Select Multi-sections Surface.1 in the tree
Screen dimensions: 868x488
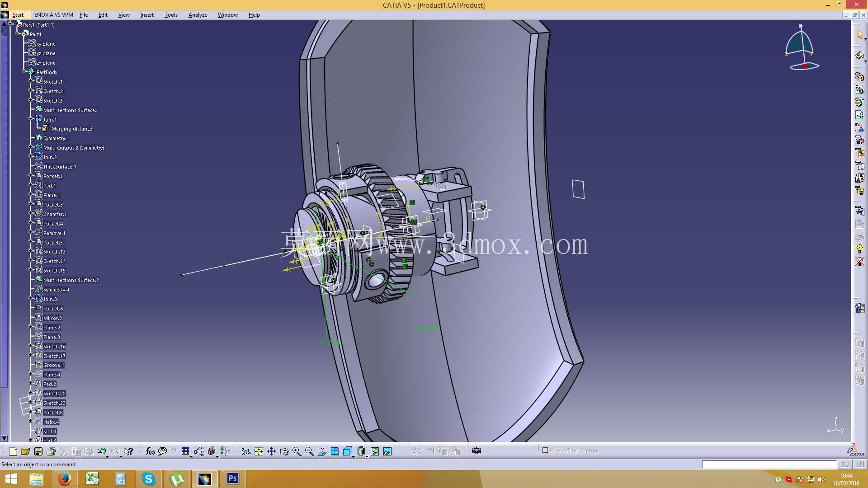point(71,110)
